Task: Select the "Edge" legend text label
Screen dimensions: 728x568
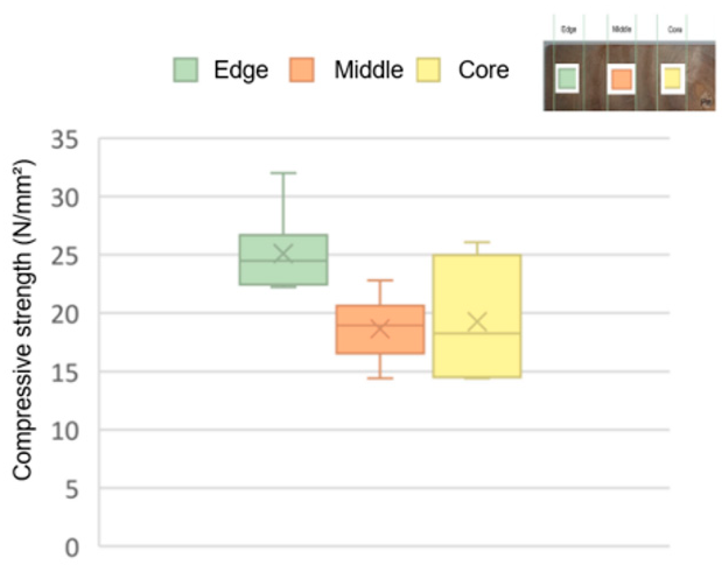Action: 241,70
